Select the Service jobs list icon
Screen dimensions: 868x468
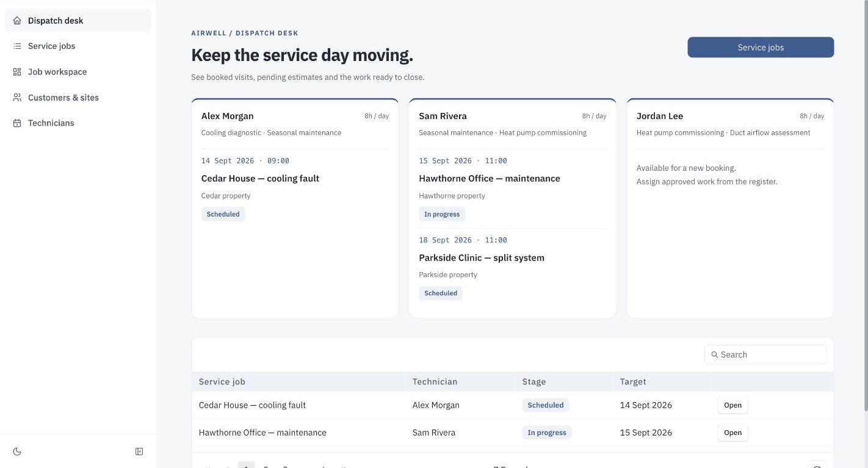point(17,46)
